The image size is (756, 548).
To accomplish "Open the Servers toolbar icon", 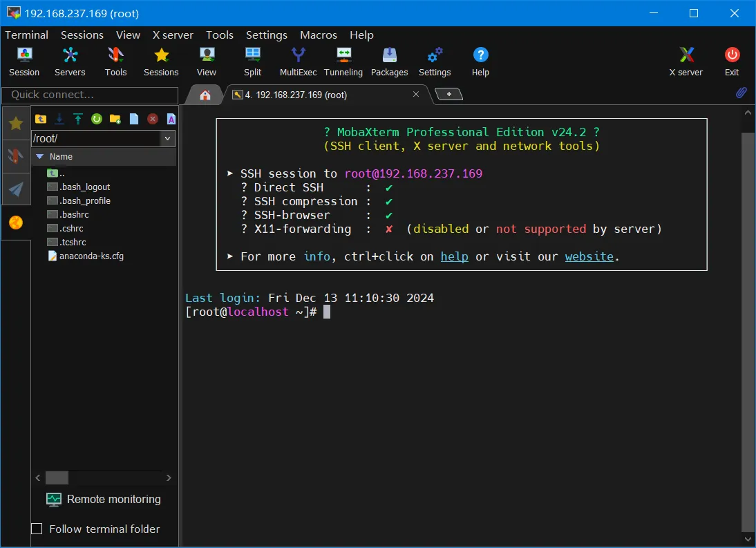I will (x=70, y=62).
